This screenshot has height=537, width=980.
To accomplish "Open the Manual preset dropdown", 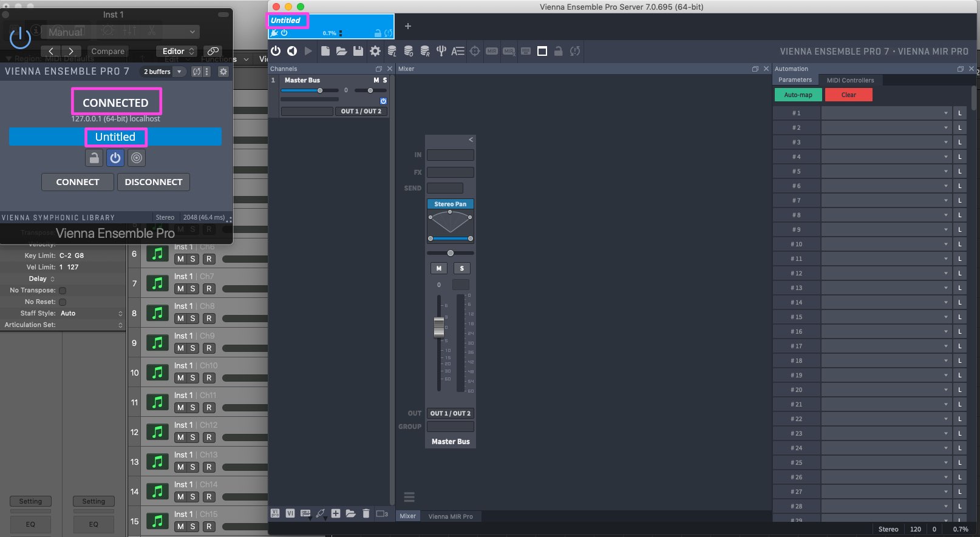I will [x=120, y=32].
